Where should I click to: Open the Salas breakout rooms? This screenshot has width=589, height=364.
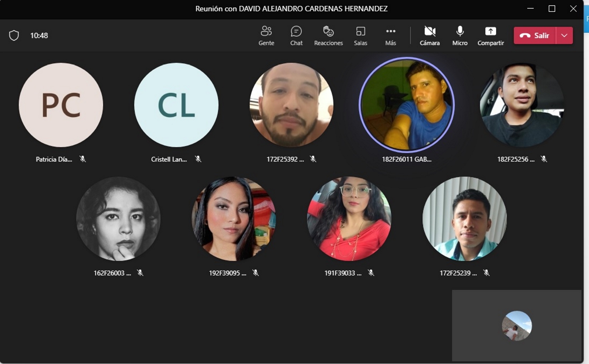[360, 36]
